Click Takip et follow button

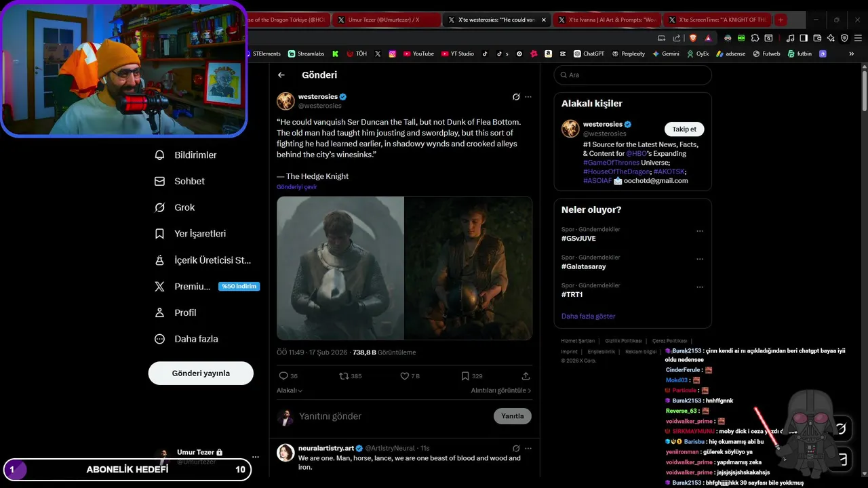(x=684, y=129)
